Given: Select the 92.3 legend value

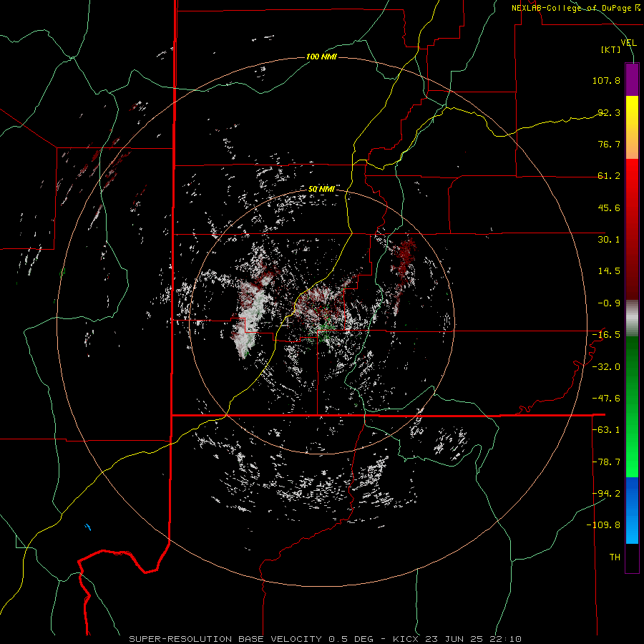Looking at the screenshot, I should [x=609, y=112].
